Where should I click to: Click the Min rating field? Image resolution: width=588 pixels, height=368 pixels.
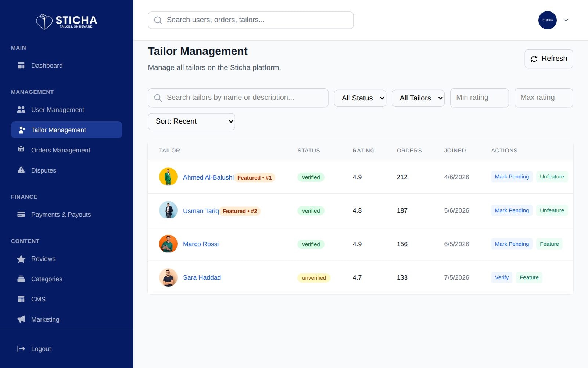coord(479,98)
